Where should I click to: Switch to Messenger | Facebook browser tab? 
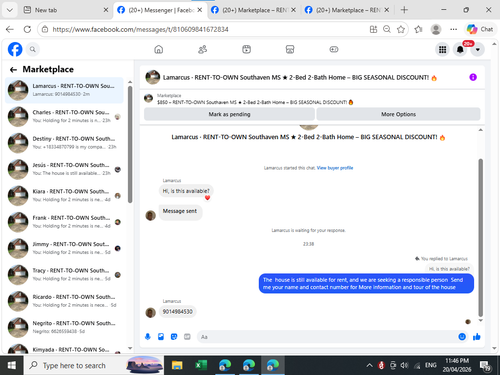(x=160, y=10)
